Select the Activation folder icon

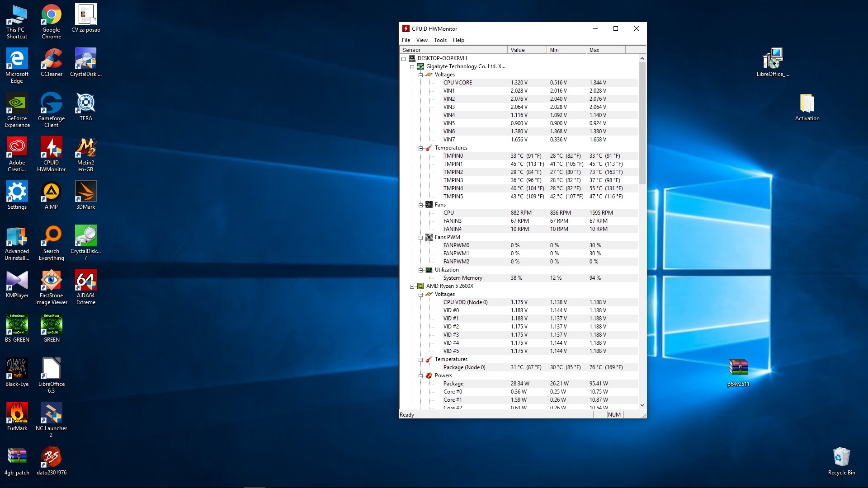tap(807, 107)
